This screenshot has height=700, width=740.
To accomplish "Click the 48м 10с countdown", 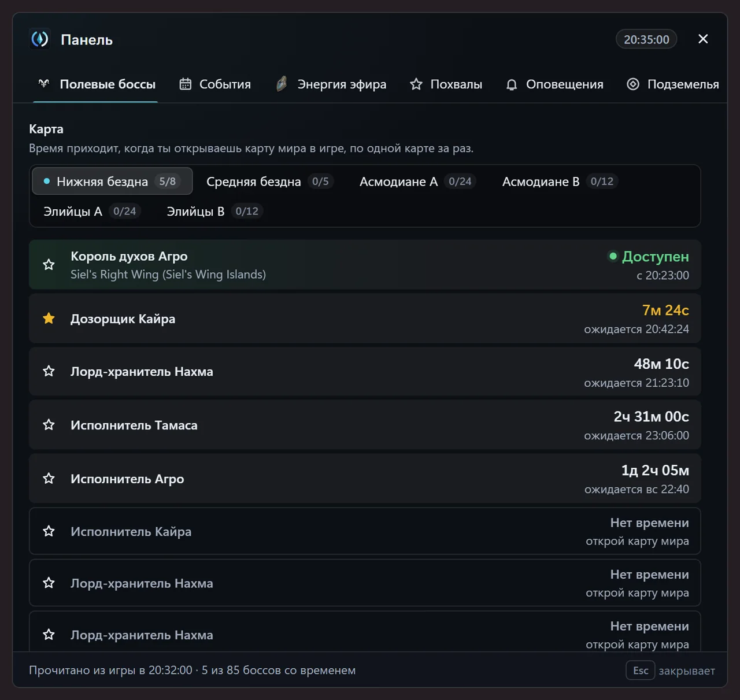I will pyautogui.click(x=661, y=364).
